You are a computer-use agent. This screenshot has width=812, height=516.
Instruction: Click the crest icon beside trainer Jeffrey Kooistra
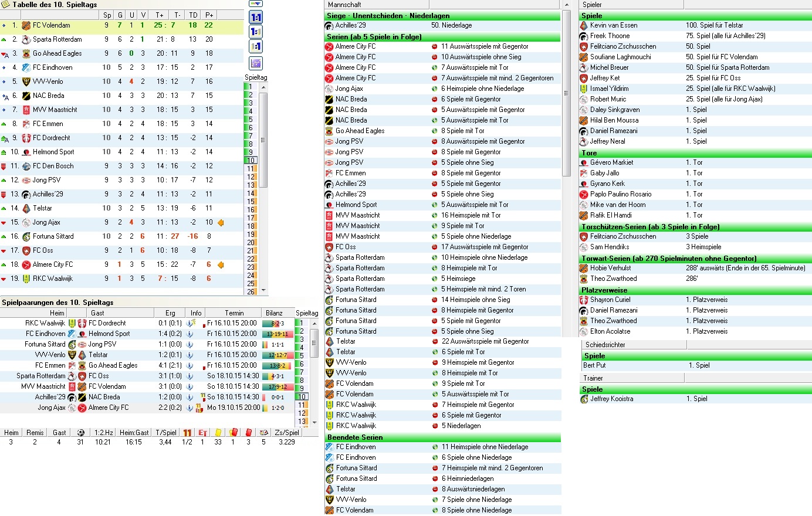584,399
